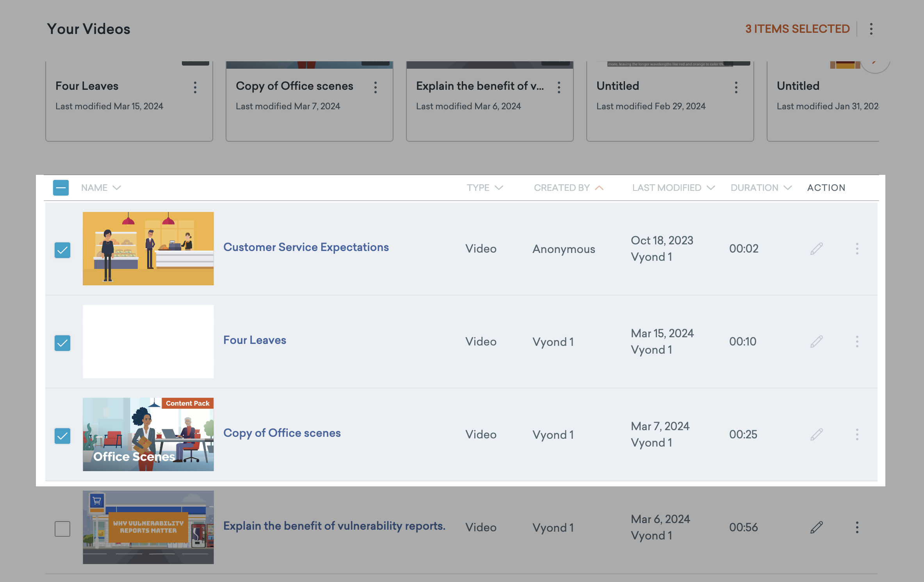The image size is (924, 582).
Task: Open options menu on Explain the benefit card
Action: [558, 87]
